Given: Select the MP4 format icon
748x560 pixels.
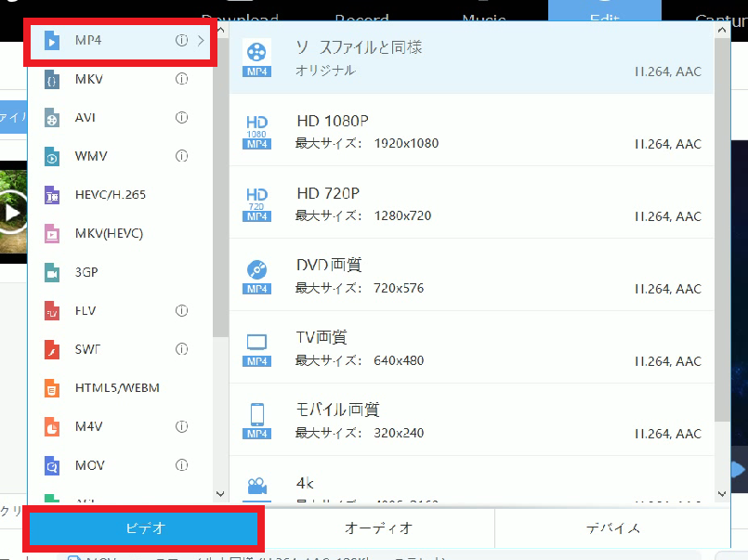Looking at the screenshot, I should (x=52, y=41).
